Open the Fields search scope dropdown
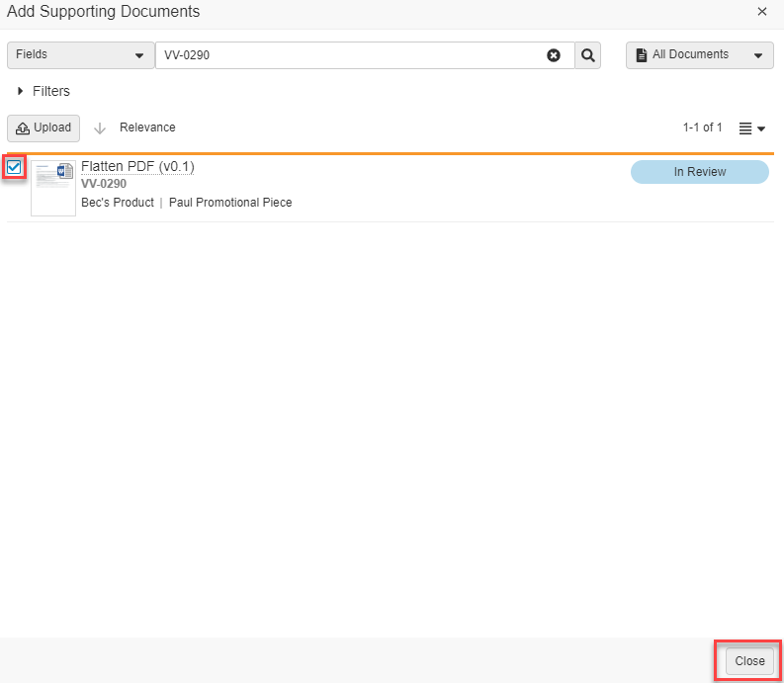 pyautogui.click(x=80, y=55)
